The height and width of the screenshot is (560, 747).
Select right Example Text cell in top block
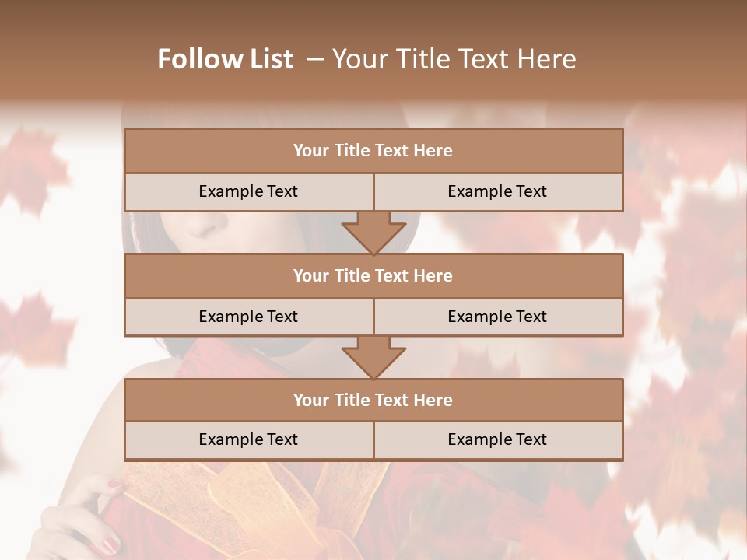point(497,191)
